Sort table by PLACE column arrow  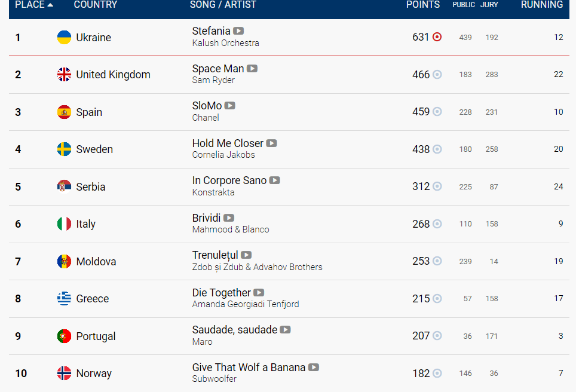click(x=51, y=5)
